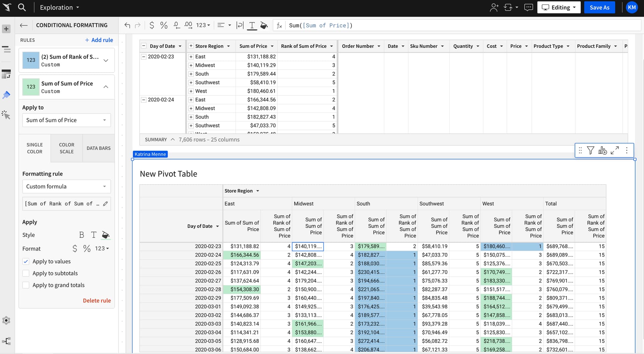Click the undo arrow in toolbar
Image resolution: width=644 pixels, height=354 pixels.
[127, 25]
